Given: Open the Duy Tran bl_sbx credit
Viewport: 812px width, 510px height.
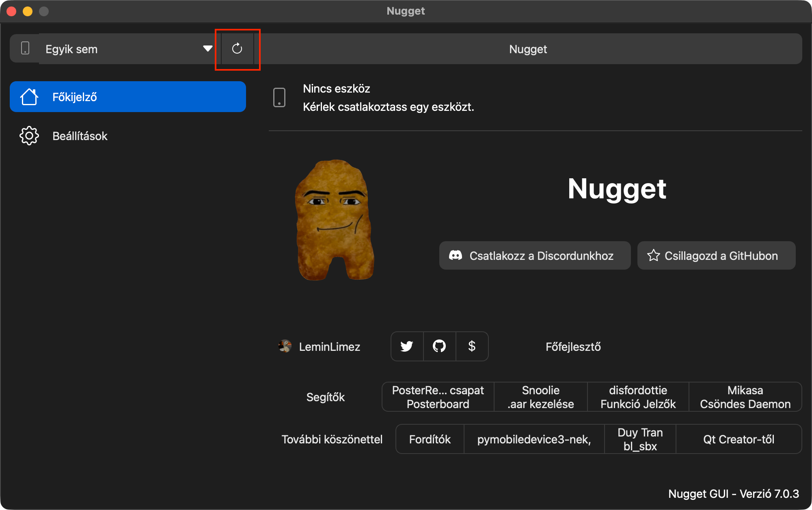Looking at the screenshot, I should click(640, 439).
